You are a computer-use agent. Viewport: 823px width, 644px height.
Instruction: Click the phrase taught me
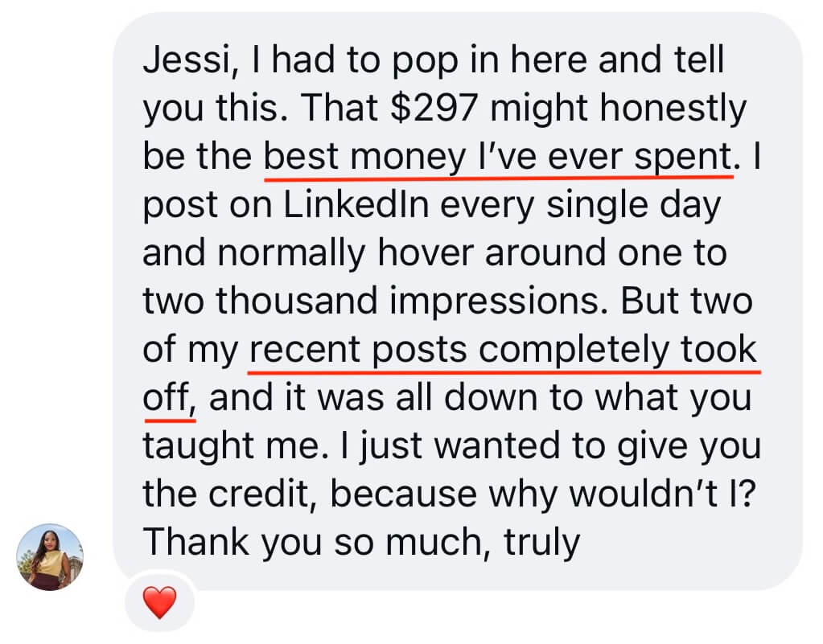coord(231,445)
